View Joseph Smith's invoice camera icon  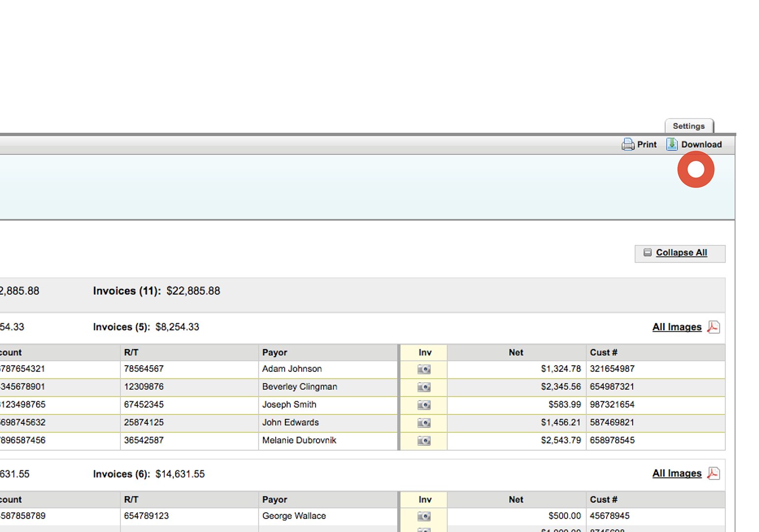coord(424,405)
